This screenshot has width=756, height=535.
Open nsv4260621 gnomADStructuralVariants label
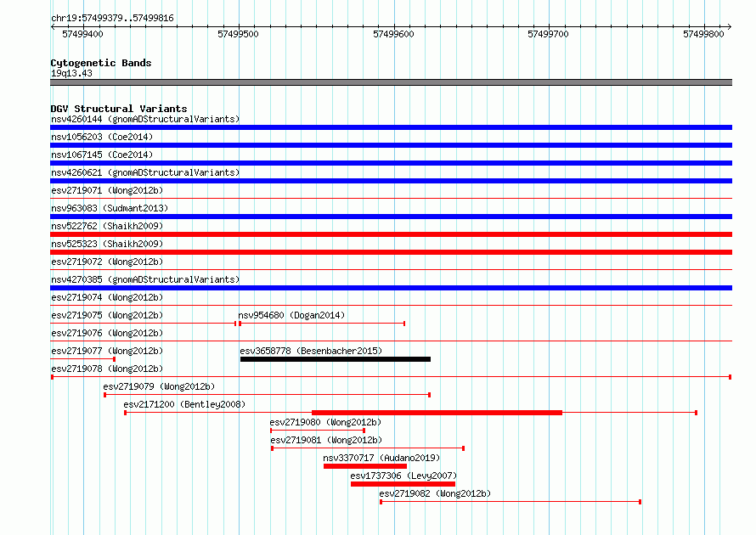point(145,172)
